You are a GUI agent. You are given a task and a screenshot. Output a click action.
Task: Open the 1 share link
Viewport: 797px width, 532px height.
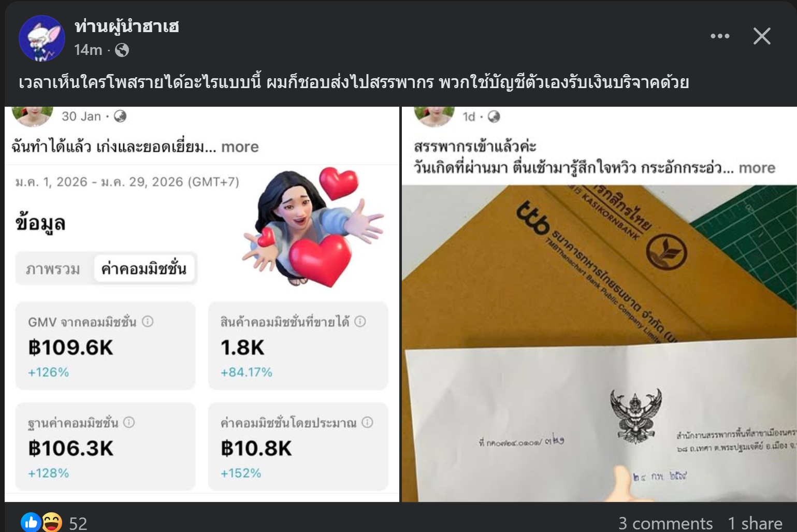pyautogui.click(x=755, y=523)
